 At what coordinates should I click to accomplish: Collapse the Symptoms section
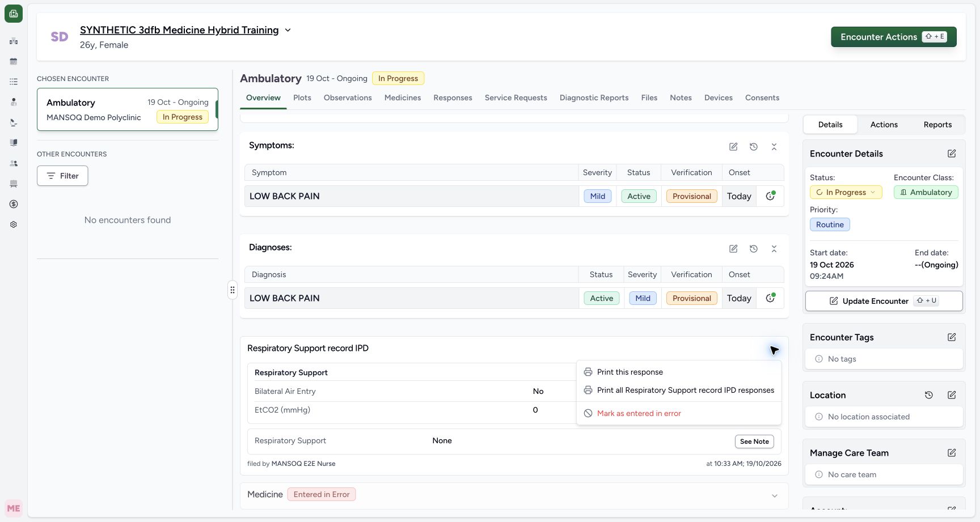[x=774, y=147]
